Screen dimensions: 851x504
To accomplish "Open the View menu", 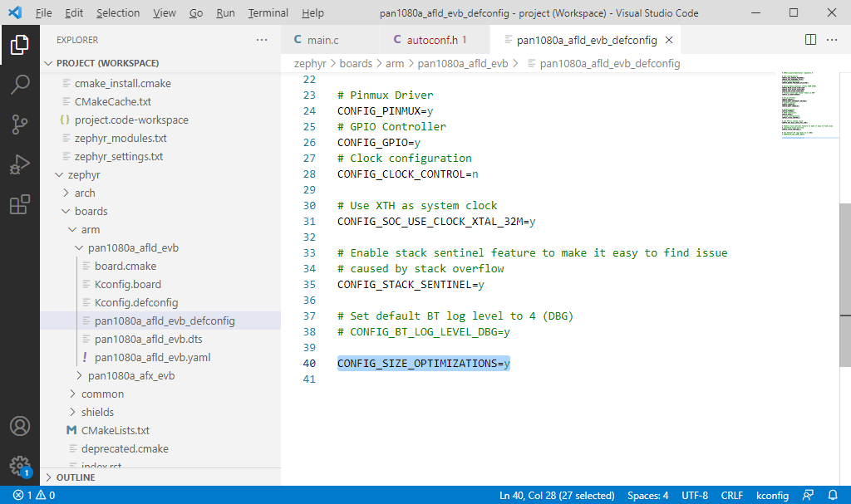I will 164,13.
